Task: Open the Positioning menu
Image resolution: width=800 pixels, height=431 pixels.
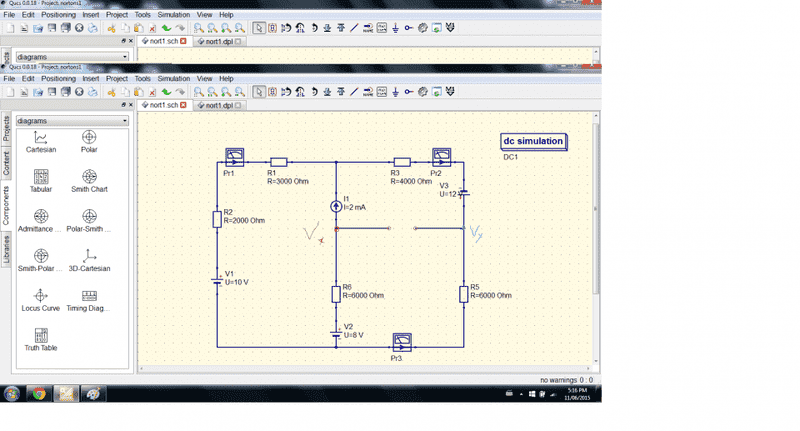Action: point(58,79)
